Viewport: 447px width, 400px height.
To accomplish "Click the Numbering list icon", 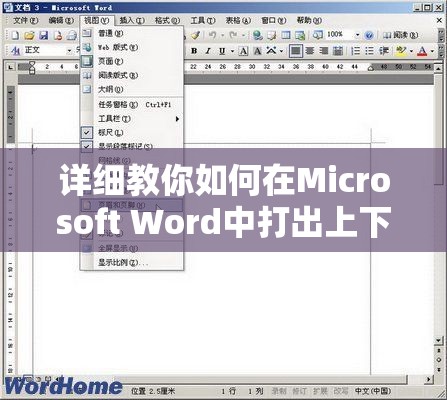I will pyautogui.click(x=355, y=51).
